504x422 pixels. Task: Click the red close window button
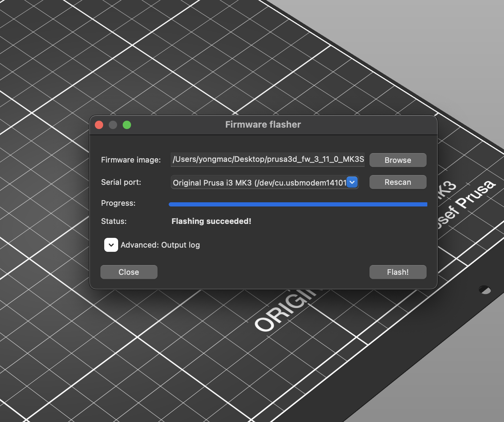[x=99, y=125]
